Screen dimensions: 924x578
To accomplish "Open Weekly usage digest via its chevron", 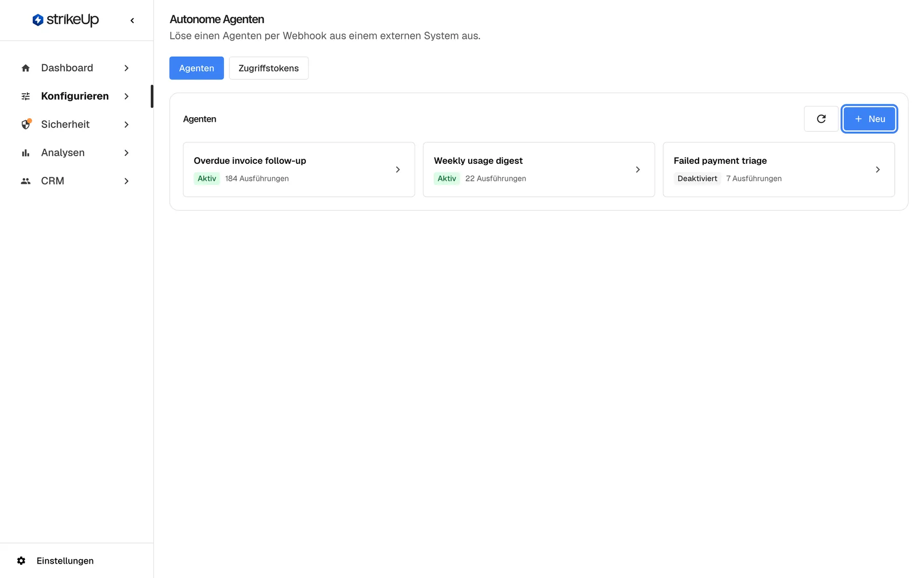I will (638, 170).
